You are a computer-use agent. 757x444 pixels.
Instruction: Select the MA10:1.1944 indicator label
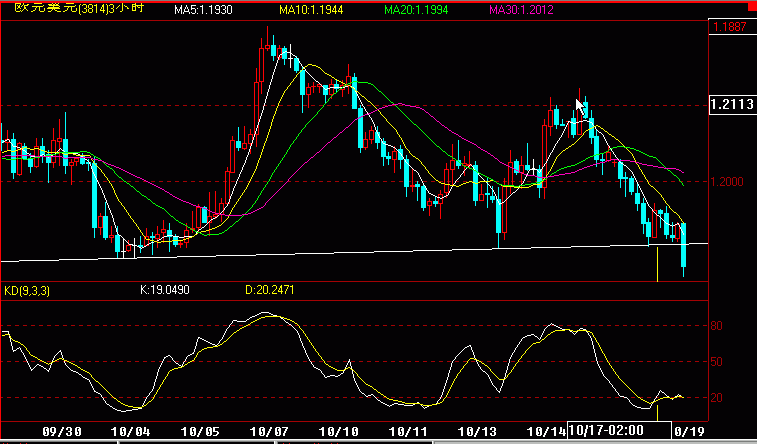tap(311, 10)
